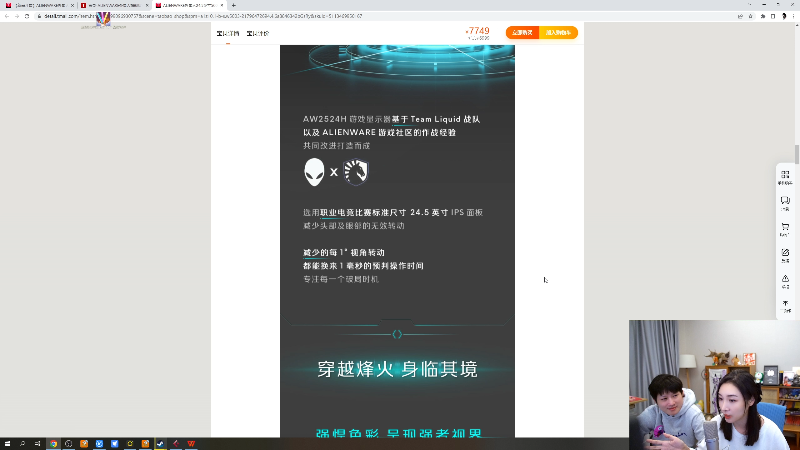Toggle the browser side panel icon
The image size is (800, 450).
(x=773, y=16)
